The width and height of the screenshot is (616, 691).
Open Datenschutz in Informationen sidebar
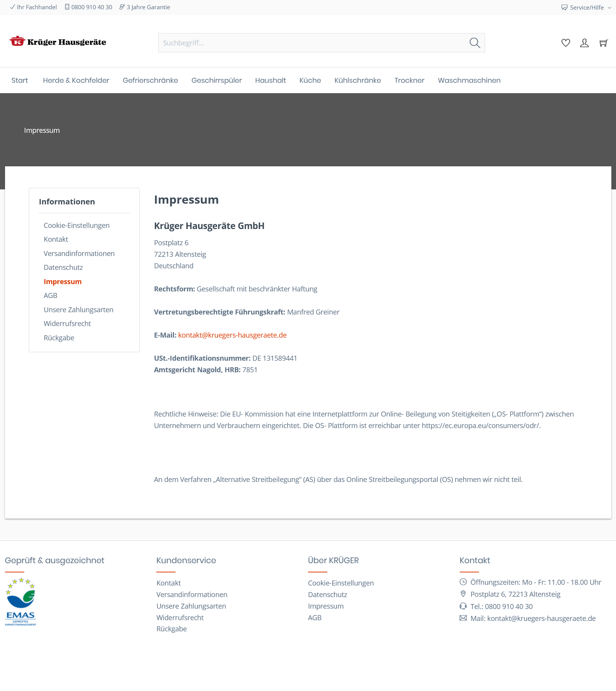[x=63, y=267]
